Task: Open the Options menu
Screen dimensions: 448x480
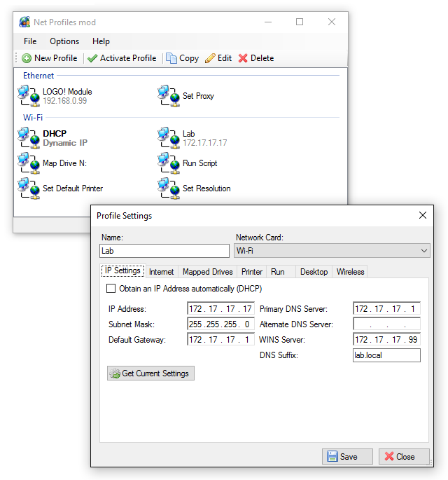Action: click(64, 41)
